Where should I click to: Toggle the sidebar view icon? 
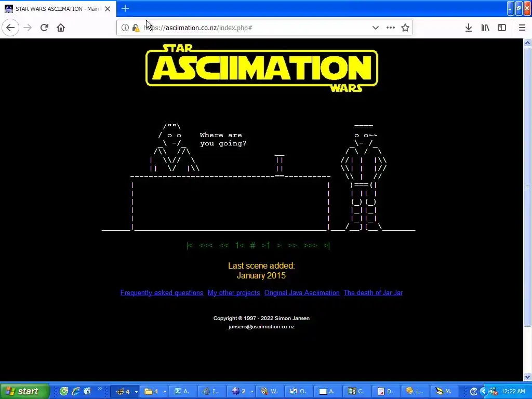502,28
